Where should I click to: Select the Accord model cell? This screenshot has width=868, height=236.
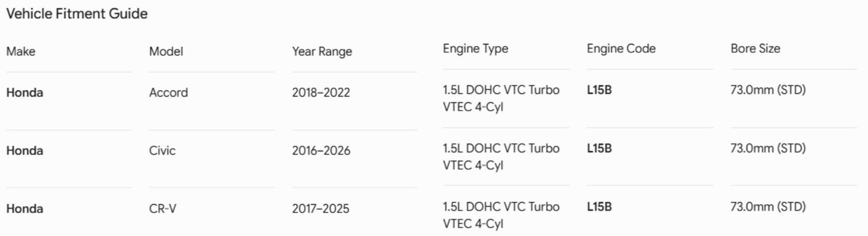(x=168, y=92)
